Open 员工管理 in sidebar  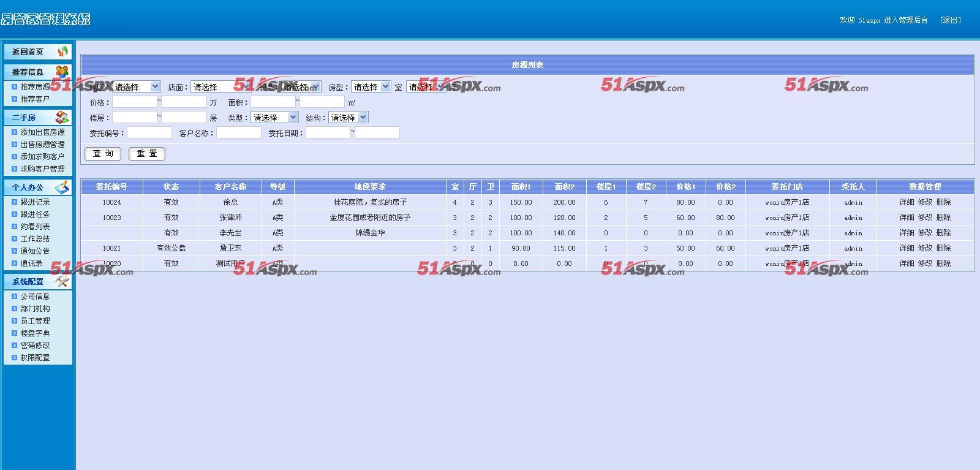35,320
